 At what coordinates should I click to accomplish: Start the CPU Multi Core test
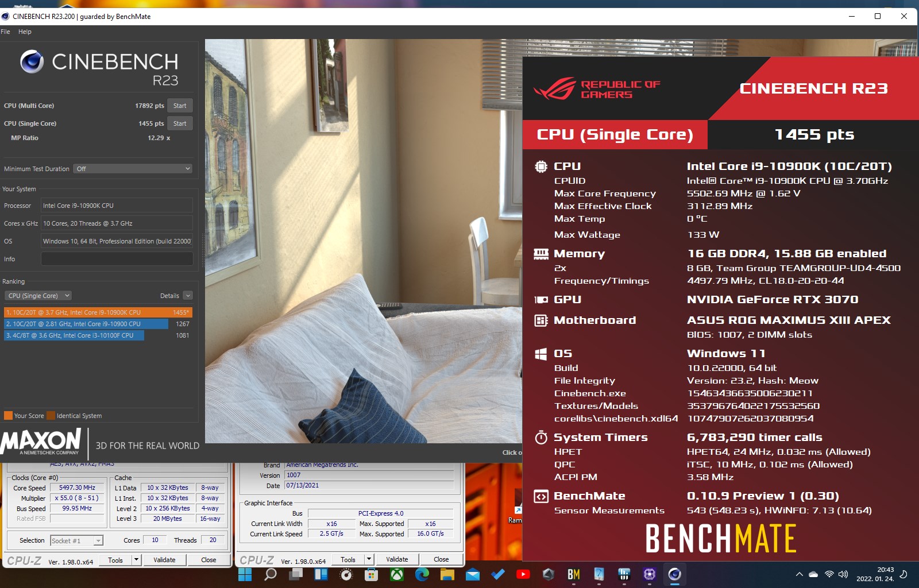(180, 106)
